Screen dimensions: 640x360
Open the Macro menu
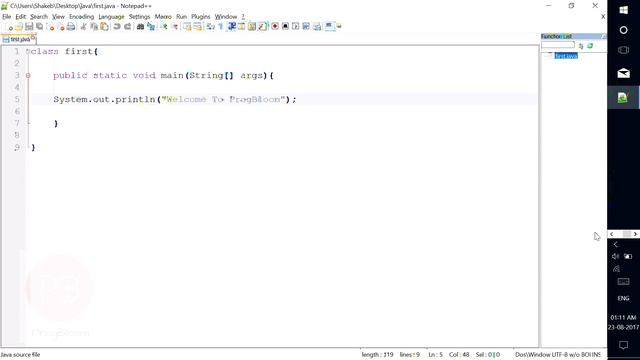pos(163,17)
